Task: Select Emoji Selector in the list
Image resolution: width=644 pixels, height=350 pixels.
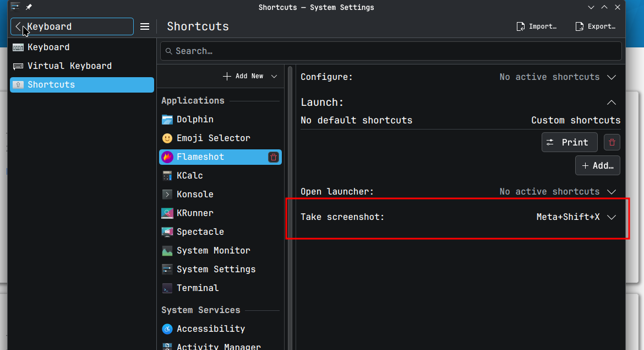Action: (220, 138)
